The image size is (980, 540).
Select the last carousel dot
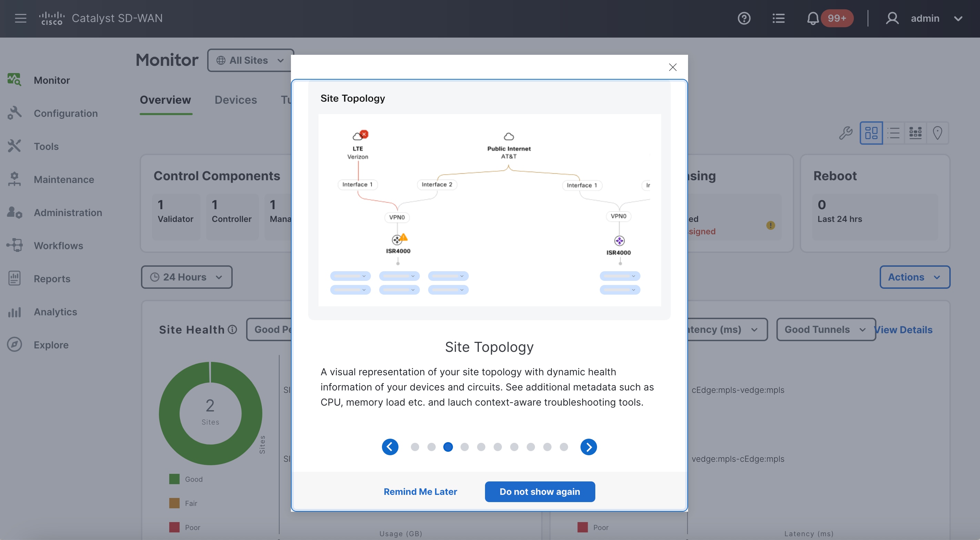564,447
